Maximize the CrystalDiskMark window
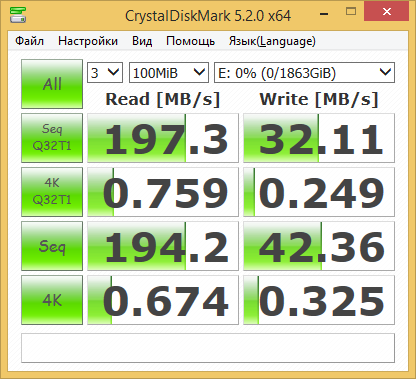416x379 pixels. point(351,12)
